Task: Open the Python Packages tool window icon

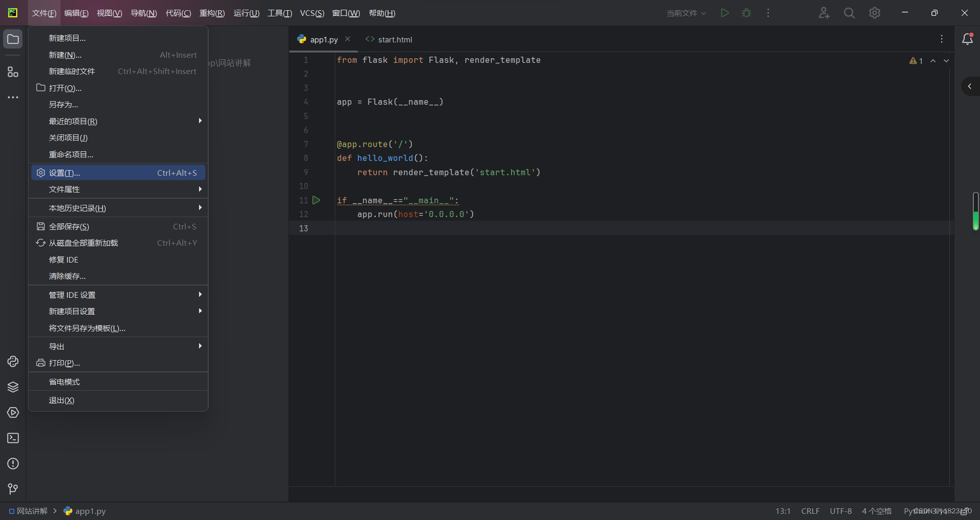Action: 13,387
